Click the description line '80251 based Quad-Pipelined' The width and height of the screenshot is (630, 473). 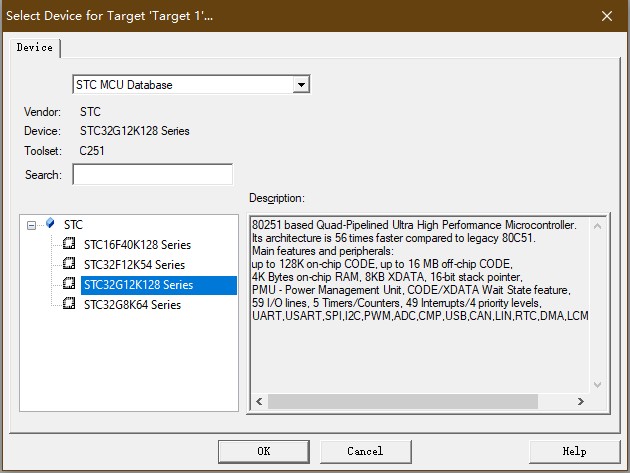414,225
